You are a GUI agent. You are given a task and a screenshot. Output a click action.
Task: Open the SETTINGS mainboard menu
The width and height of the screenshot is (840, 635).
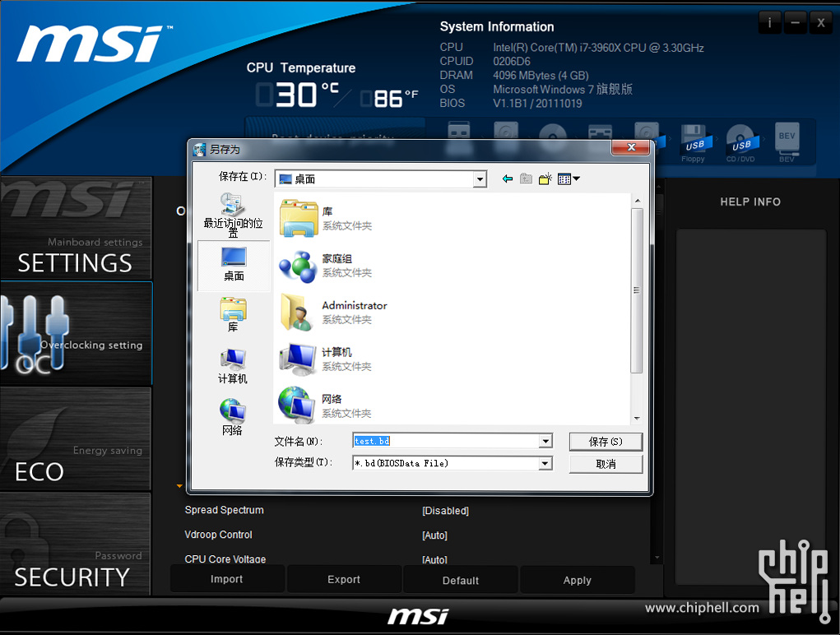[x=76, y=229]
